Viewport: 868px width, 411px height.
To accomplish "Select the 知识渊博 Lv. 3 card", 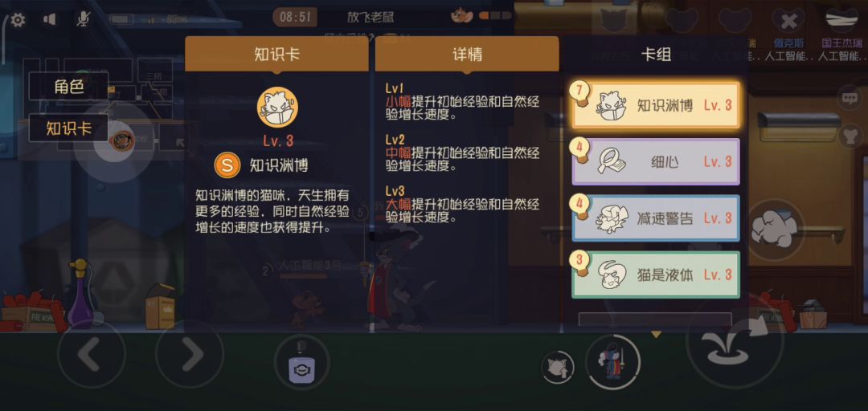I will (656, 105).
